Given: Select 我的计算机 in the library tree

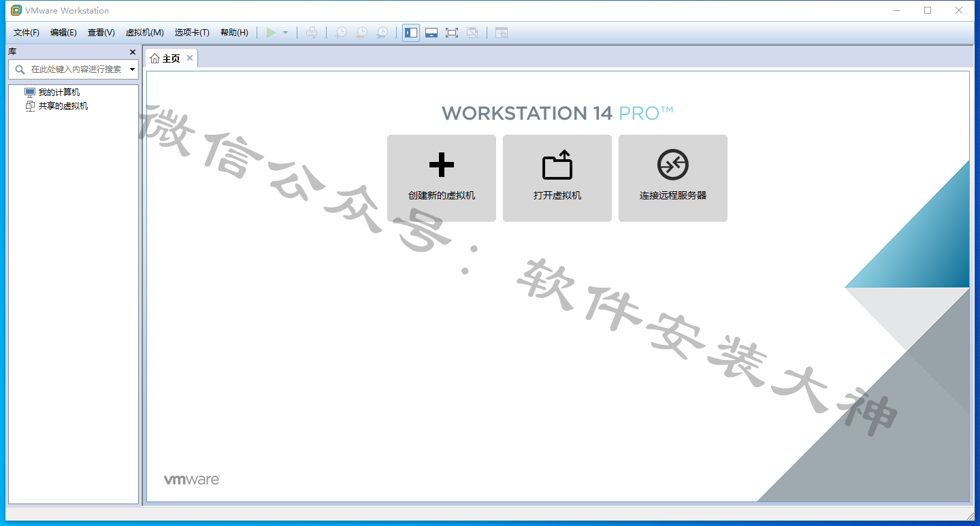Looking at the screenshot, I should [x=52, y=93].
